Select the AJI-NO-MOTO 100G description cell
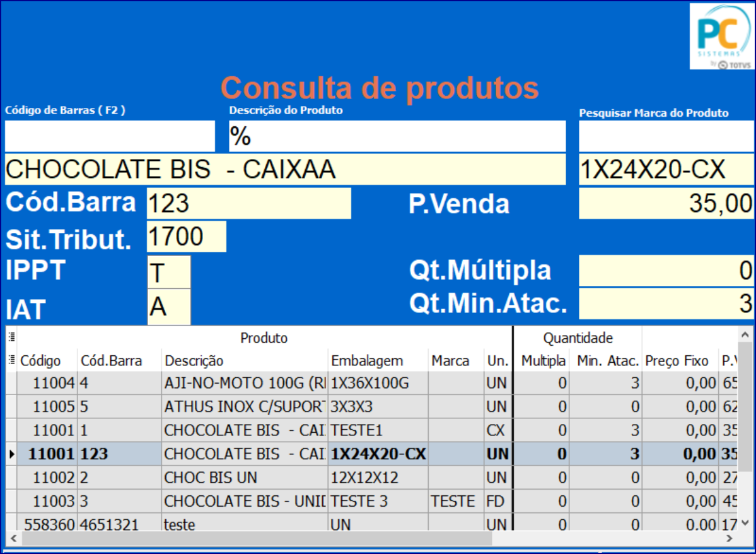The image size is (756, 554). (245, 383)
